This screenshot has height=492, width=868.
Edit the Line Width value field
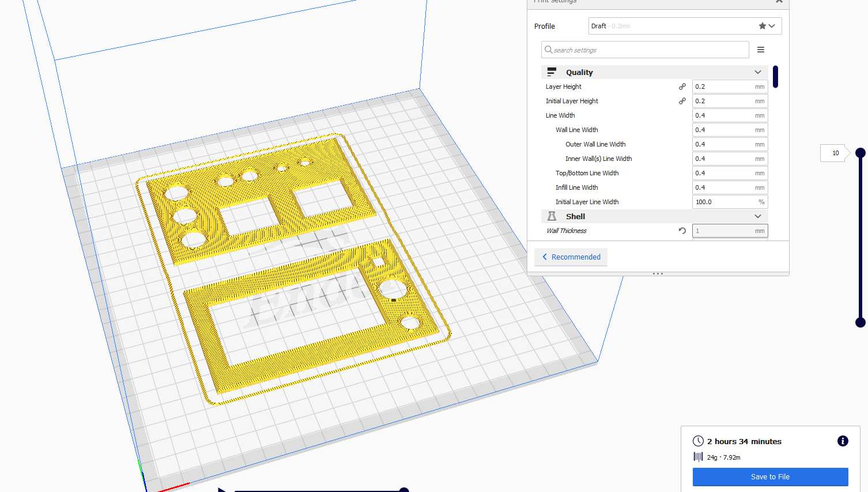tap(730, 115)
